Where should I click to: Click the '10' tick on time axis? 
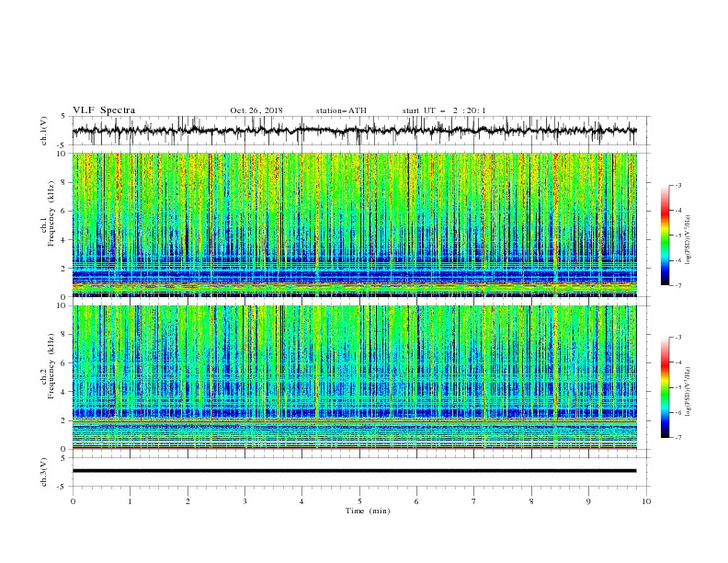tap(646, 501)
